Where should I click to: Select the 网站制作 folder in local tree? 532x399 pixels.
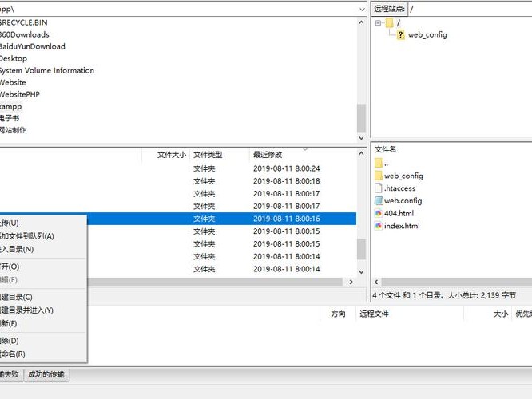[14, 130]
